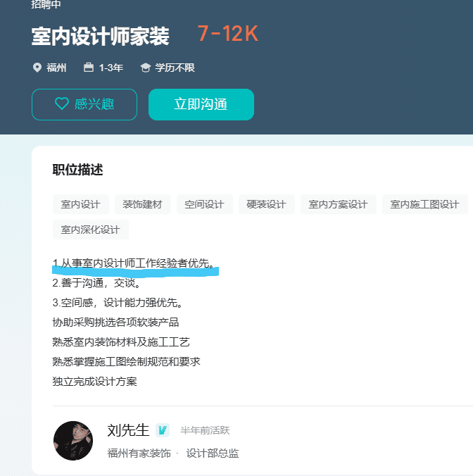Open the company link 福州有家装饰
This screenshot has width=473, height=476.
[x=139, y=453]
